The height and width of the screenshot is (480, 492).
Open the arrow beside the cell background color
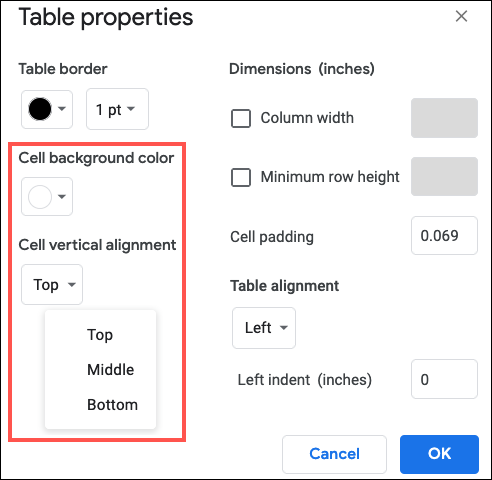(x=62, y=196)
